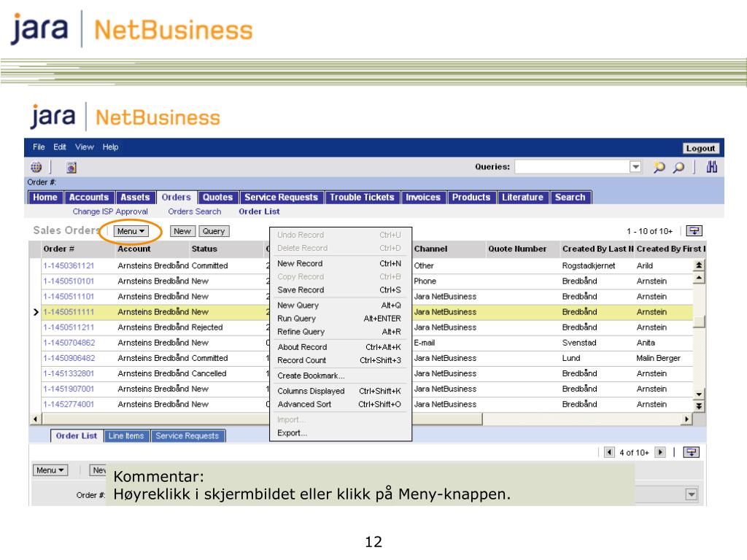Click the Logout button
The image size is (747, 560).
(700, 148)
